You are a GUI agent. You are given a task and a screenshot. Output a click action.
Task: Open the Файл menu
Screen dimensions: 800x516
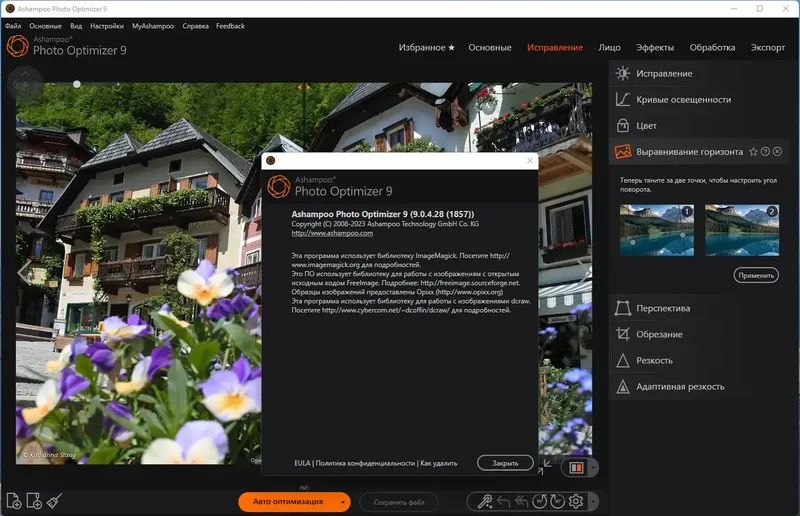click(13, 26)
